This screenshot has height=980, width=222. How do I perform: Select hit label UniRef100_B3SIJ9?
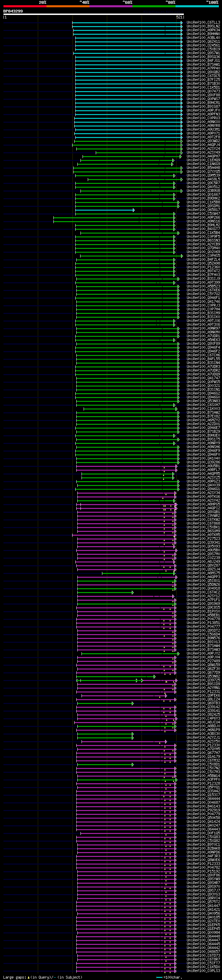coord(203,279)
